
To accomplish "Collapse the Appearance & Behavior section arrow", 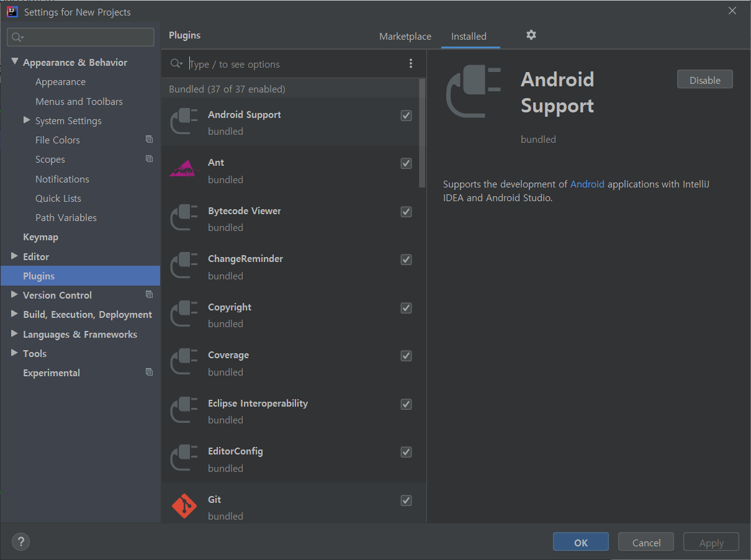I will coord(15,61).
